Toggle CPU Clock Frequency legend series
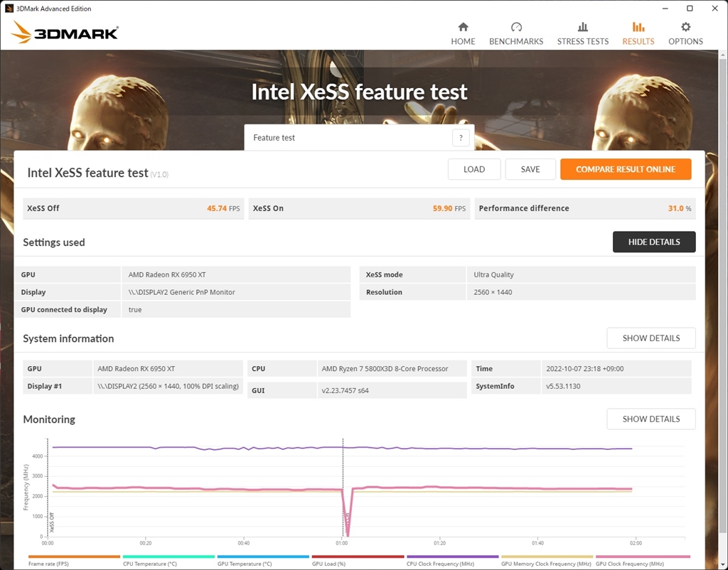The height and width of the screenshot is (570, 728). (452, 557)
